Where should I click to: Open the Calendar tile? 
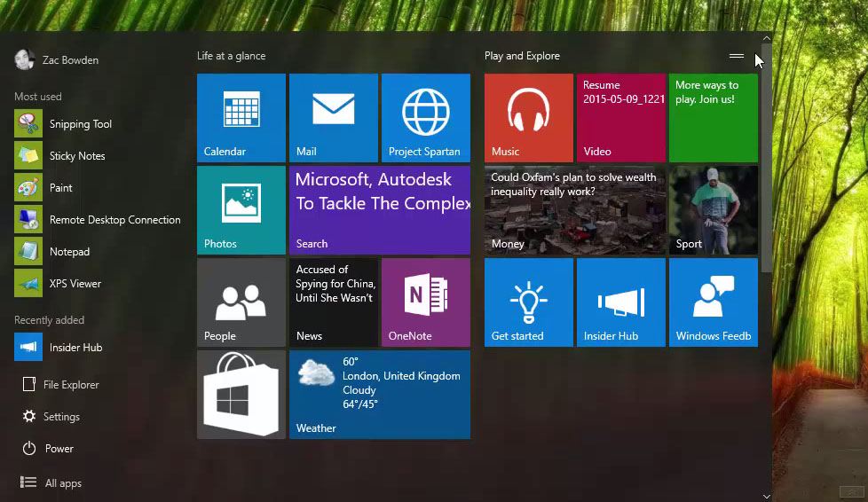tap(241, 118)
